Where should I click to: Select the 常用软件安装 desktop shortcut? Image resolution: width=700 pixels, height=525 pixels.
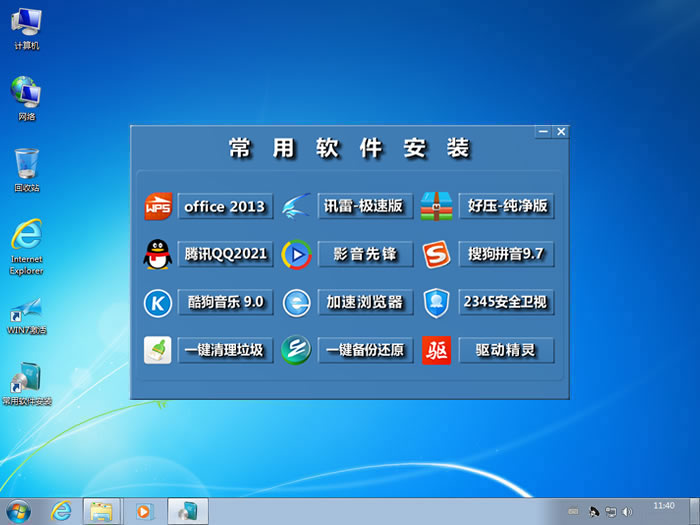click(26, 383)
